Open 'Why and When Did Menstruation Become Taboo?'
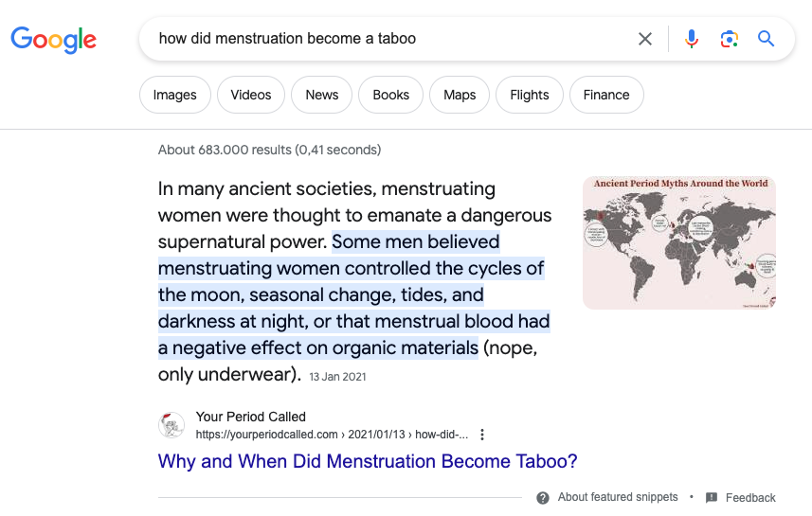 pos(368,461)
